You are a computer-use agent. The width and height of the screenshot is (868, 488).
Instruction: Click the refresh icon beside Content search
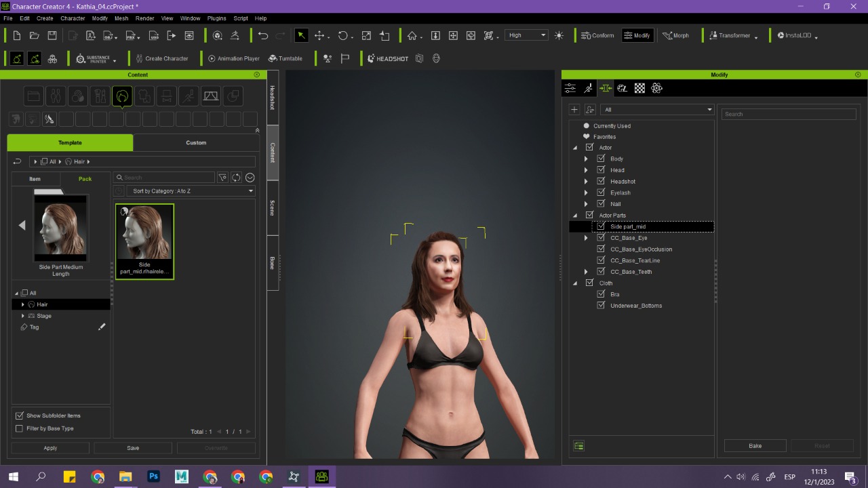236,178
